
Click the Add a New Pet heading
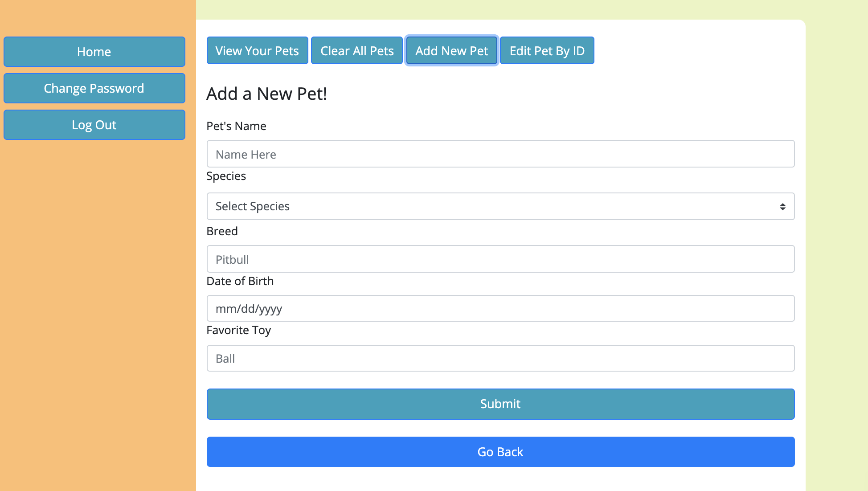tap(266, 94)
